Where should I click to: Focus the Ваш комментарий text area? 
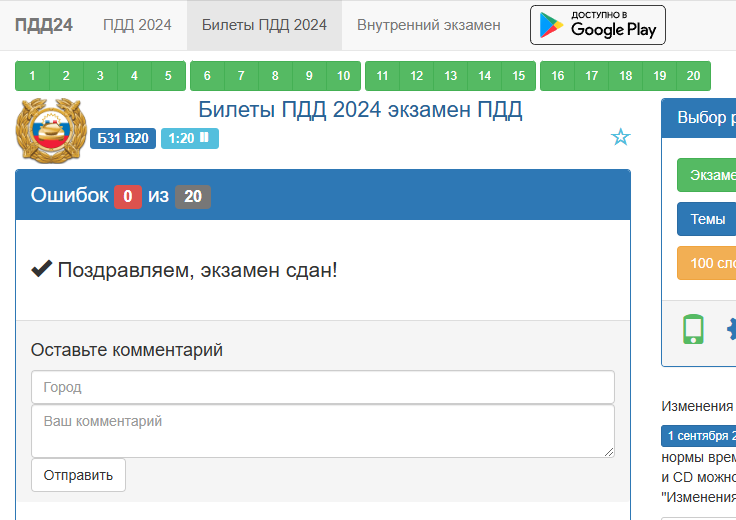click(x=322, y=431)
